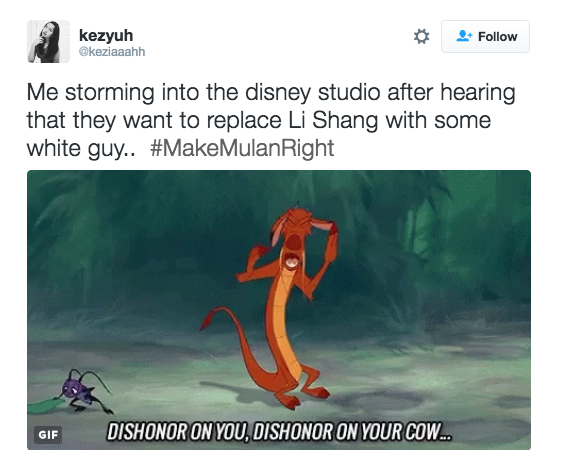Screen dimensions: 561x455
Task: Click the gear settings icon
Action: (x=421, y=36)
